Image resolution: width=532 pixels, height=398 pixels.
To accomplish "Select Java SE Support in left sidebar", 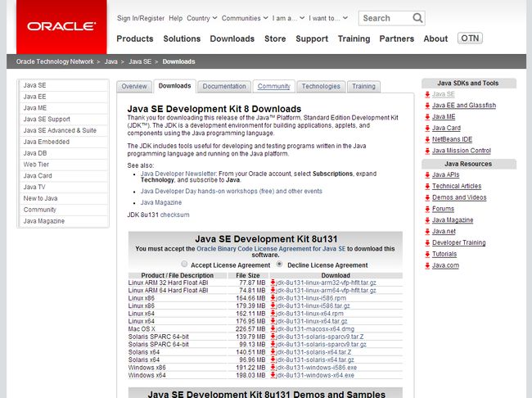I will pyautogui.click(x=64, y=120).
